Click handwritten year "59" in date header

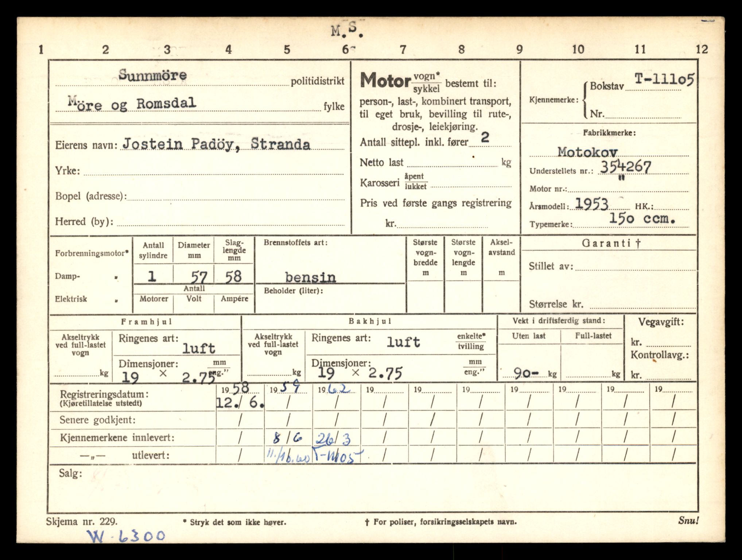click(x=291, y=386)
